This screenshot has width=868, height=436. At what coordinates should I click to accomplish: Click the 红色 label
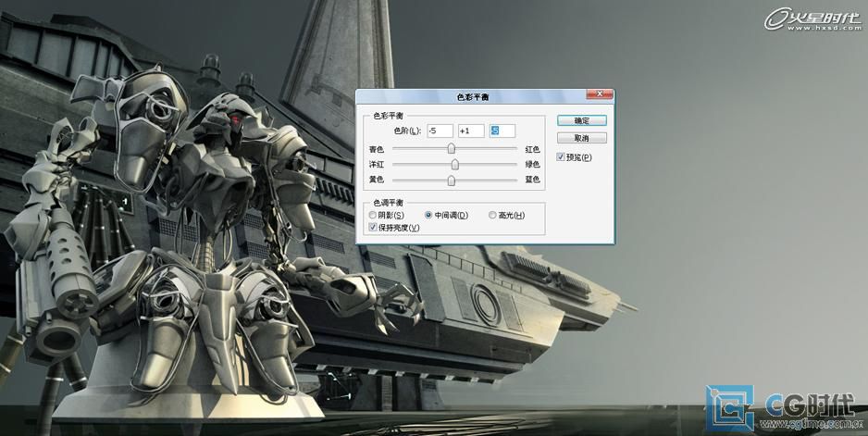point(532,150)
